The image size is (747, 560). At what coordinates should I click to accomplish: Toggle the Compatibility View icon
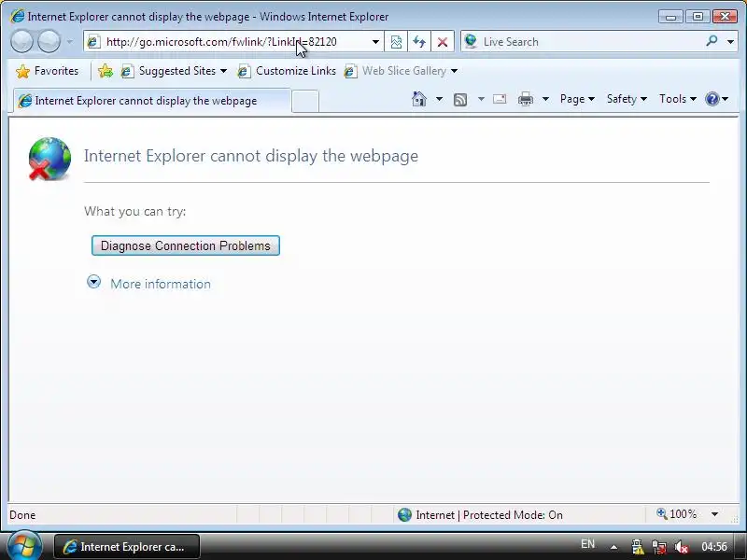396,42
